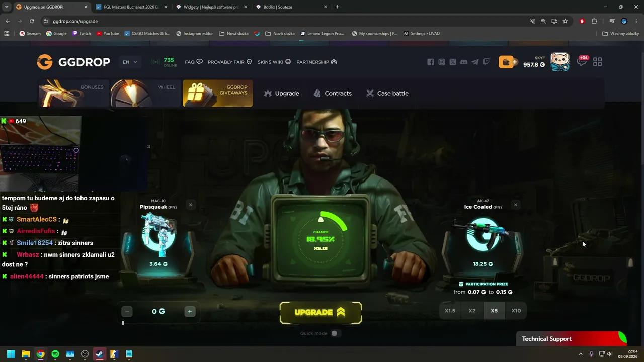644x362 pixels.
Task: Remove the MAC-10 Pipsqueak skin with X
Action: click(191, 205)
